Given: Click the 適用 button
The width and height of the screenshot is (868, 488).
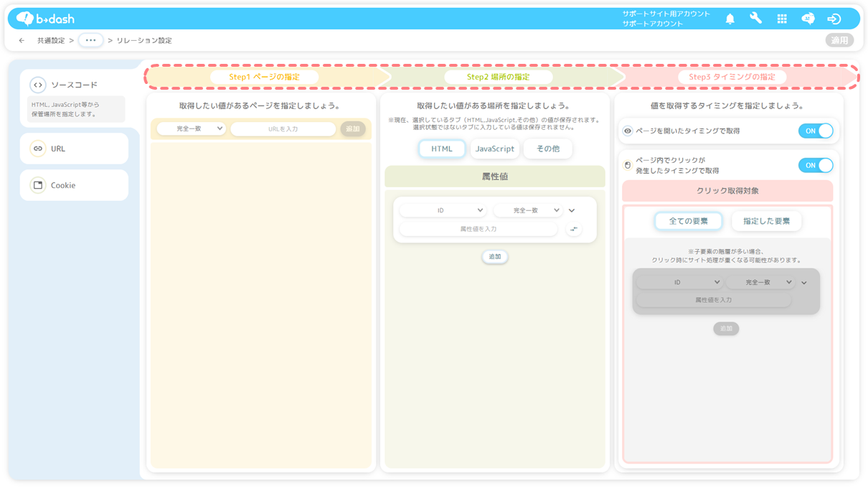Looking at the screenshot, I should click(839, 41).
